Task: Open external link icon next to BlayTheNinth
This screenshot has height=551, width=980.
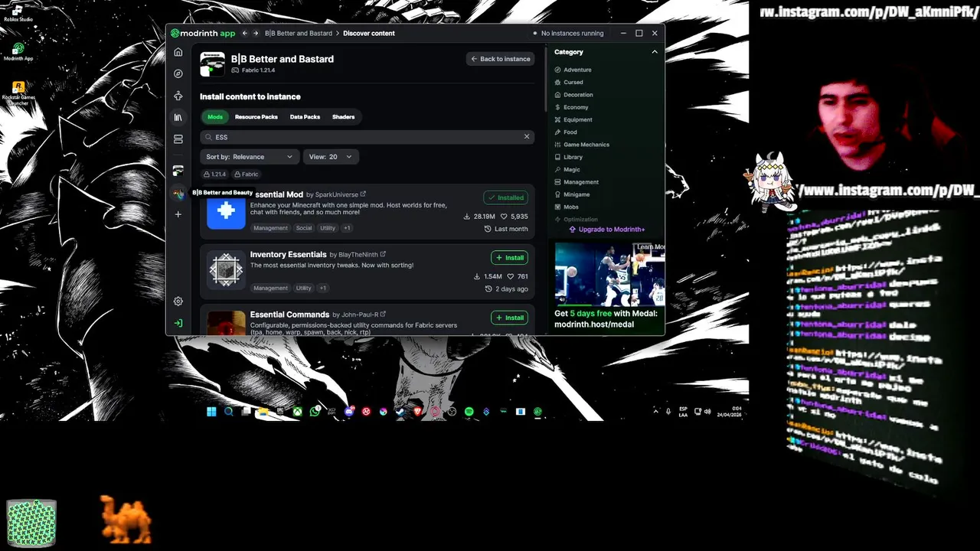Action: (383, 254)
